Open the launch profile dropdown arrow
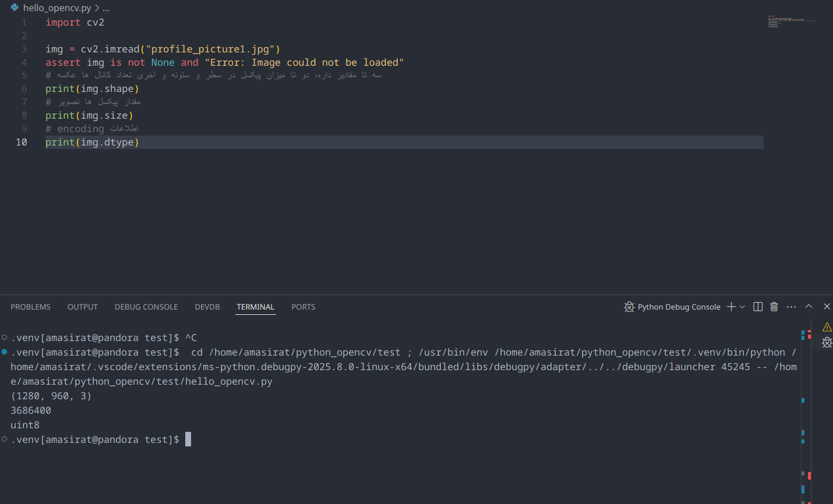 742,307
